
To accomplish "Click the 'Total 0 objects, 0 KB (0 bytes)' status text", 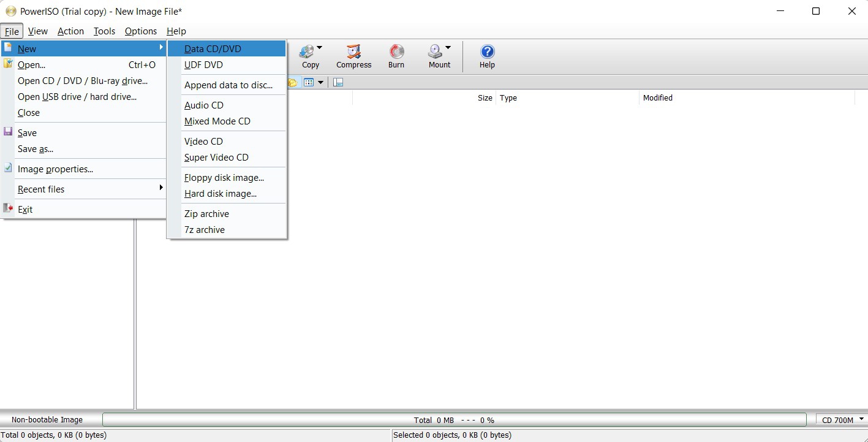I will click(54, 435).
